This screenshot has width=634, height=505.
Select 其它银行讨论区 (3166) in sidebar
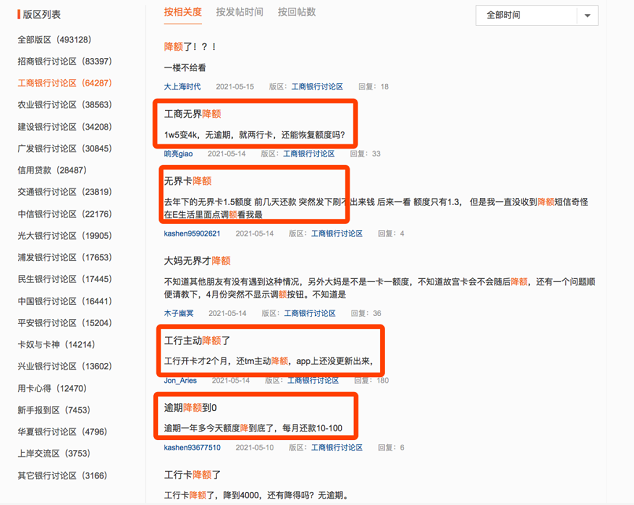(62, 475)
